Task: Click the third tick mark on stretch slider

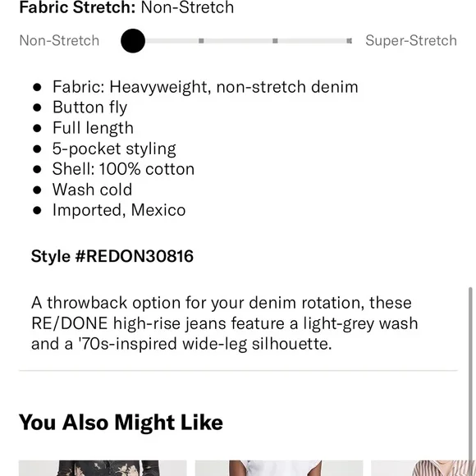Action: [275, 41]
